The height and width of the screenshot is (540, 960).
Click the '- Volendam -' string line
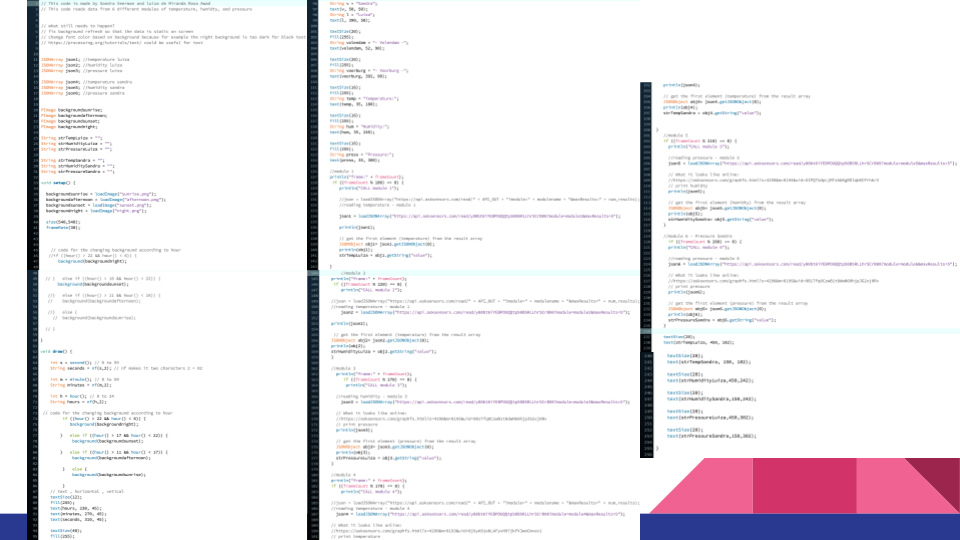369,43
